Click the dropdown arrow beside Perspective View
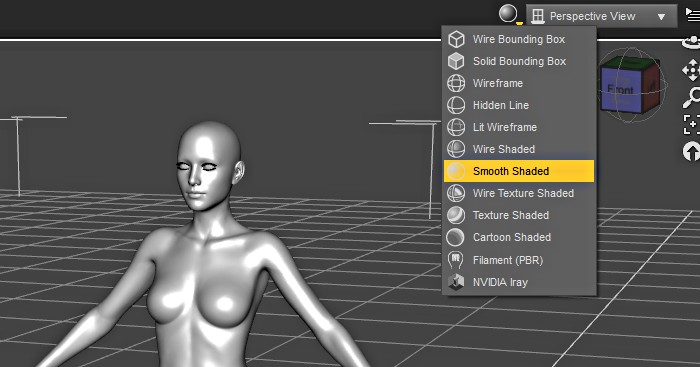The height and width of the screenshot is (367, 700). tap(661, 17)
